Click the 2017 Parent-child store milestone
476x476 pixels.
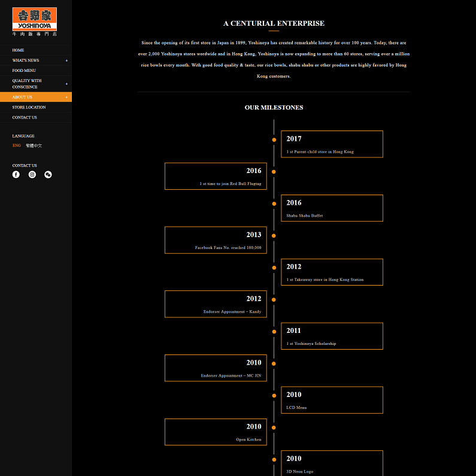[332, 144]
